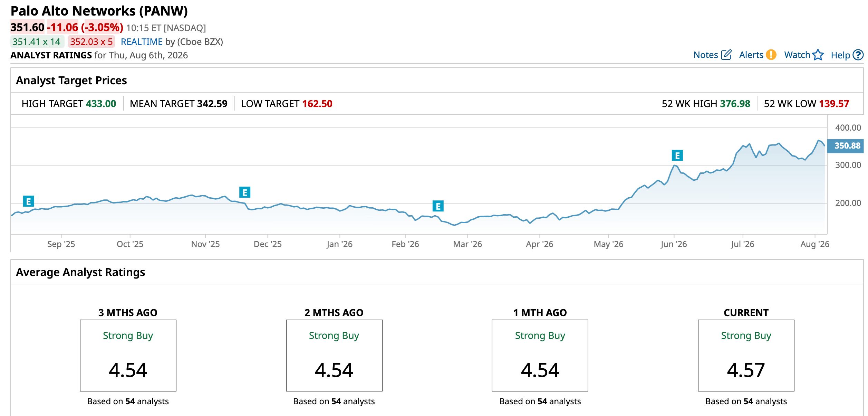Image resolution: width=868 pixels, height=416 pixels.
Task: Click the LOW TARGET value 162.50
Action: tap(317, 104)
